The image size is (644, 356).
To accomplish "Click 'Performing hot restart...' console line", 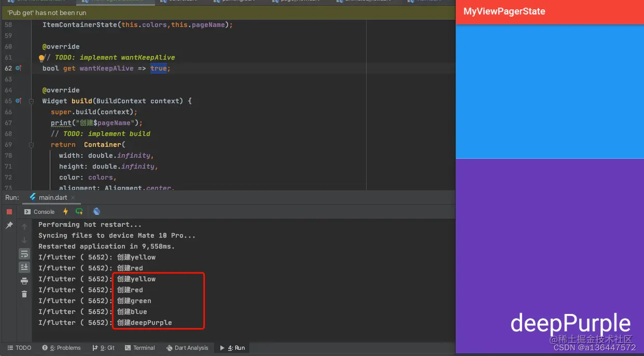I will [90, 225].
